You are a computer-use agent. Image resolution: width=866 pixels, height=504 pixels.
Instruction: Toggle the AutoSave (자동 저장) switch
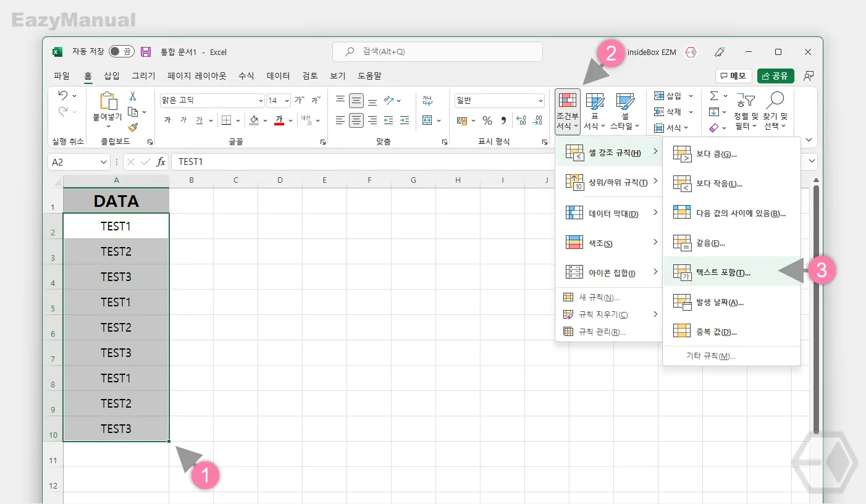[121, 52]
